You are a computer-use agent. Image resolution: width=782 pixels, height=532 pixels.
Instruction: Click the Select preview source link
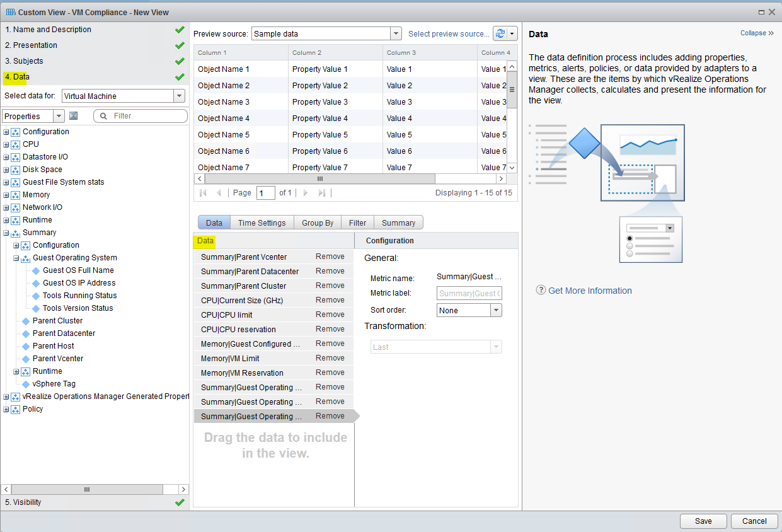[x=449, y=34]
